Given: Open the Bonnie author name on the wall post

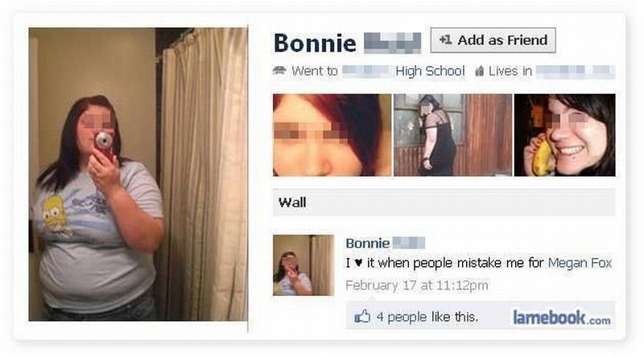Looking at the screenshot, I should (368, 243).
